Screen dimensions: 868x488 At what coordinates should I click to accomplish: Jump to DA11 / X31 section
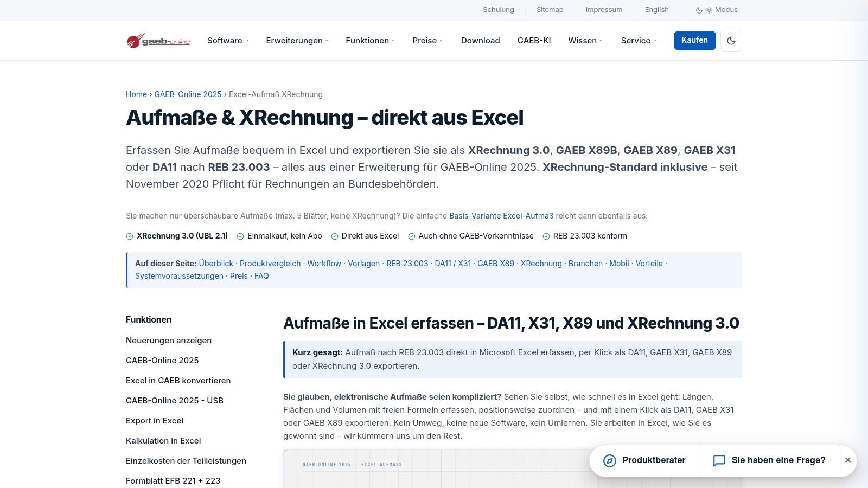453,264
